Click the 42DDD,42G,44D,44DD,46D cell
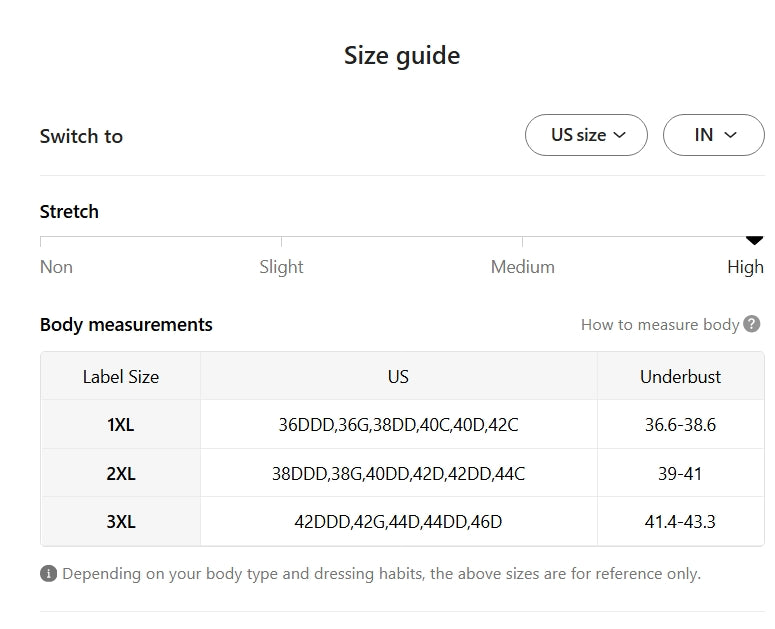This screenshot has width=775, height=629. click(398, 521)
